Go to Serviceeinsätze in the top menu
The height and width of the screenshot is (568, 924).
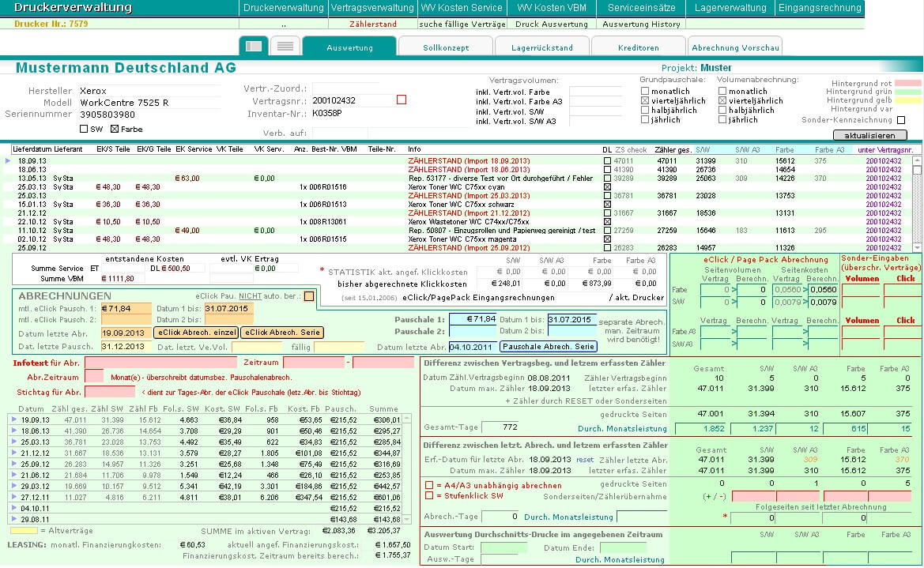point(641,8)
